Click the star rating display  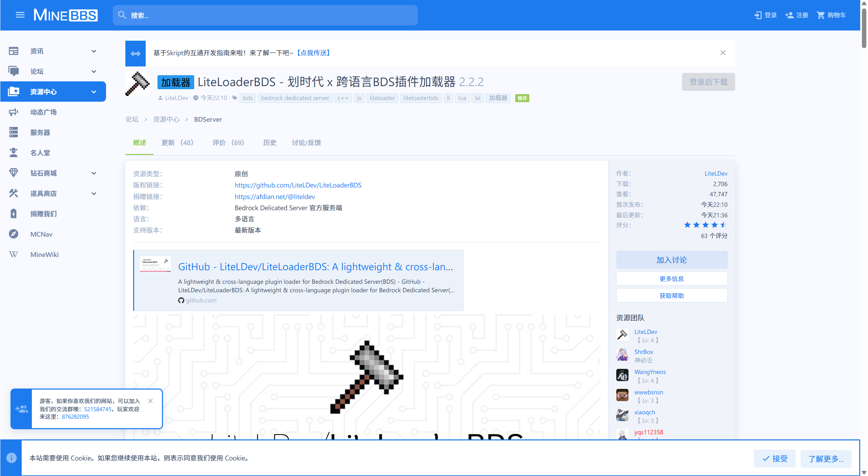click(x=705, y=225)
